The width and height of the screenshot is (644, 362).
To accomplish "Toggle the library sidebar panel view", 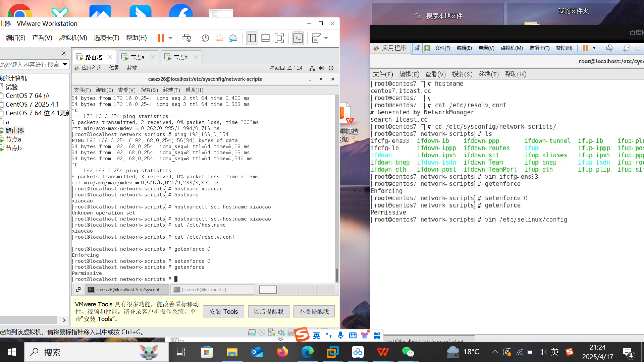I will tap(252, 38).
